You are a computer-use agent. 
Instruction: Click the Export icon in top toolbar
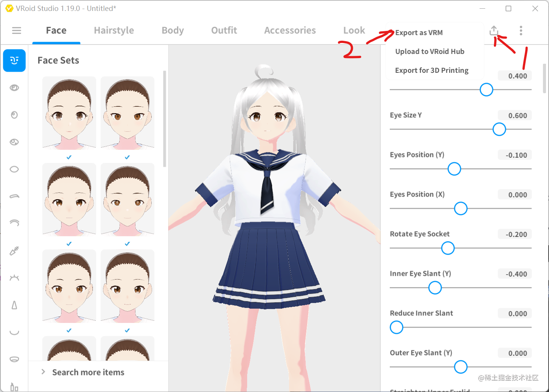tap(494, 31)
